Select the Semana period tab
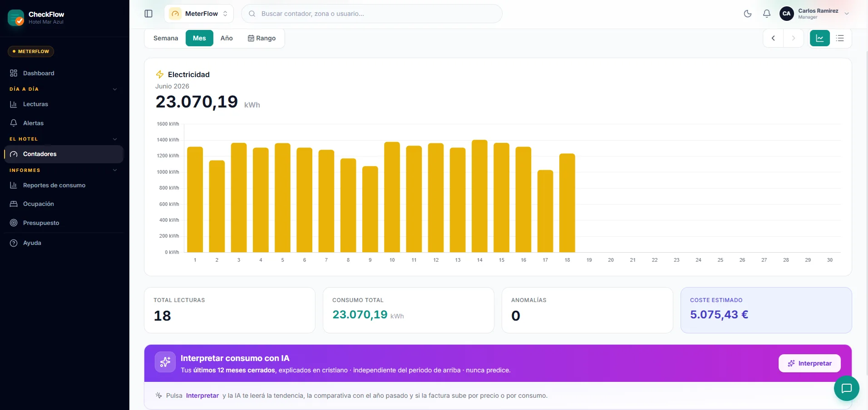The width and height of the screenshot is (868, 410). [x=166, y=38]
